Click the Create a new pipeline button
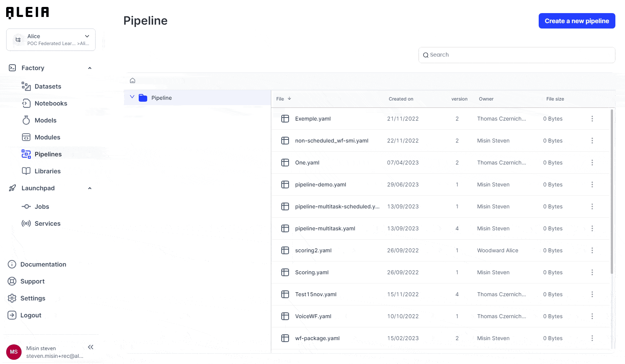This screenshot has width=625, height=364. pos(577,21)
